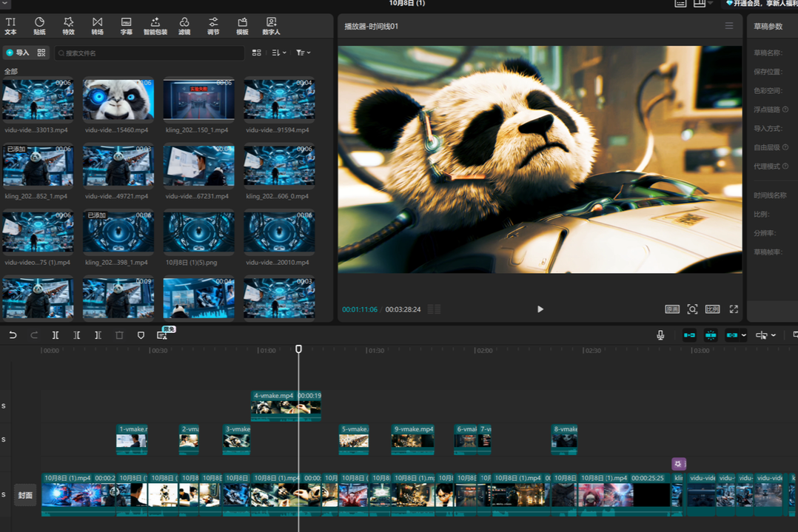798x532 pixels.
Task: Switch to the 文本 text tab
Action: pos(10,26)
